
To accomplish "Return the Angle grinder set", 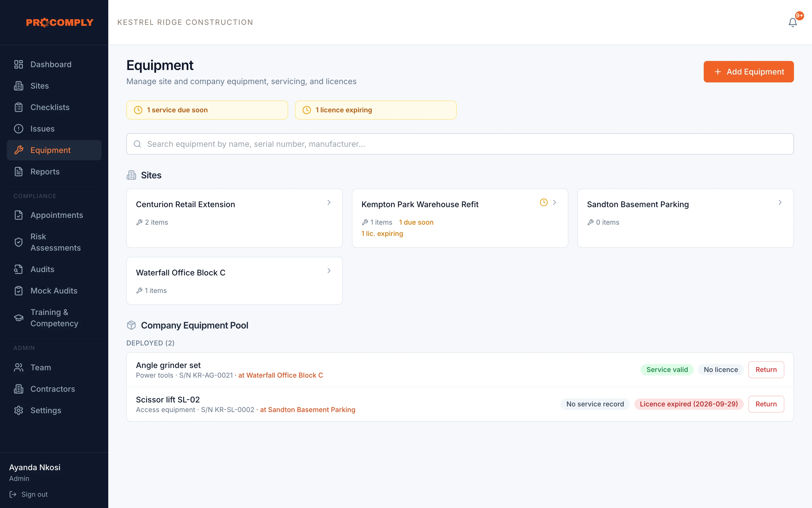I will coord(766,370).
